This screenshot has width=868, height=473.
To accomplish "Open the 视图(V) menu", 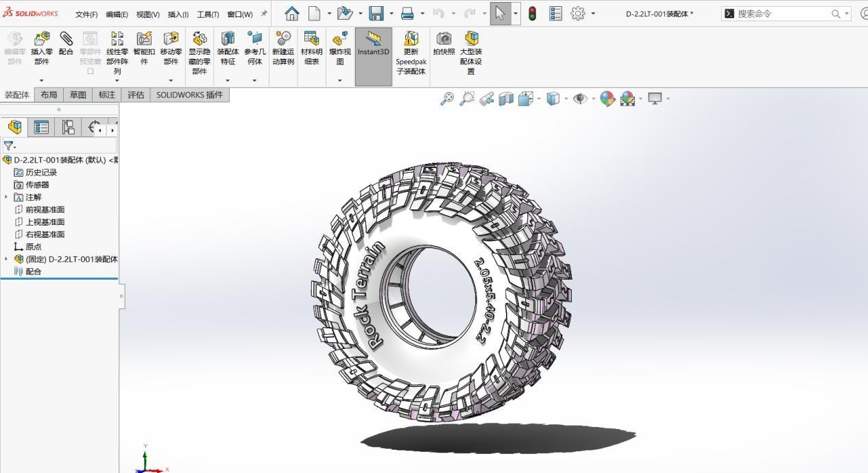I will tap(147, 14).
